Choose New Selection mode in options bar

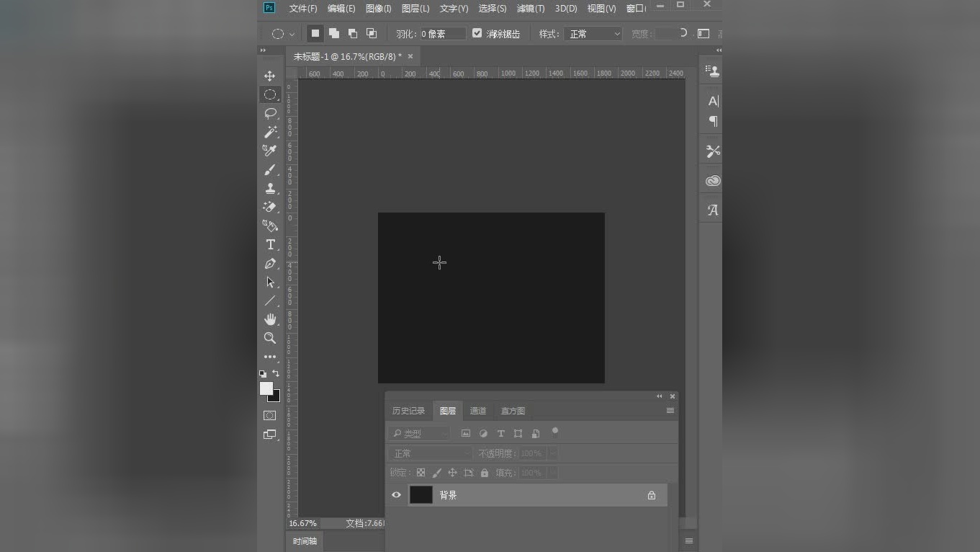315,33
